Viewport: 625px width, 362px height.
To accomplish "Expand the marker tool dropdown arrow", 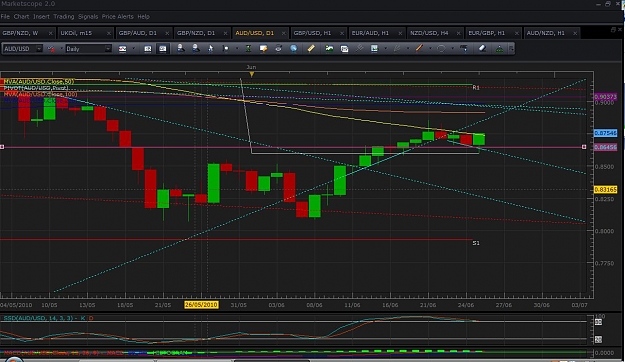I will tap(237, 49).
